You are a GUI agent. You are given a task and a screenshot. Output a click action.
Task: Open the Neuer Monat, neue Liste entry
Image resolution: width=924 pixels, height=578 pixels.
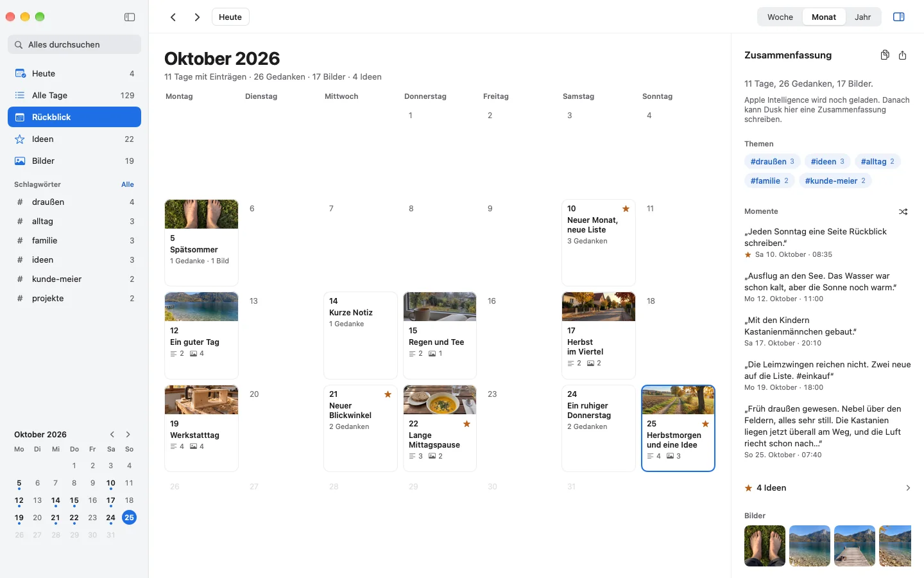click(599, 243)
